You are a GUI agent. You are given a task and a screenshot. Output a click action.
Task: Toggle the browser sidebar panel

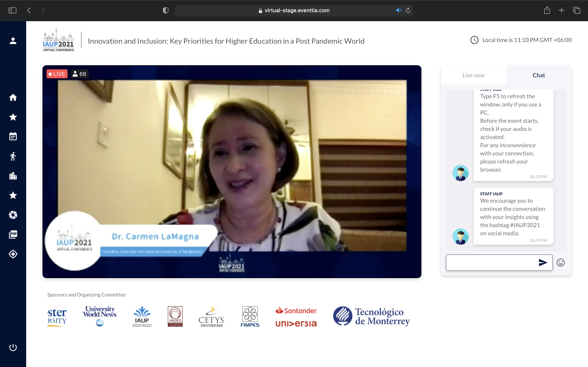12,10
